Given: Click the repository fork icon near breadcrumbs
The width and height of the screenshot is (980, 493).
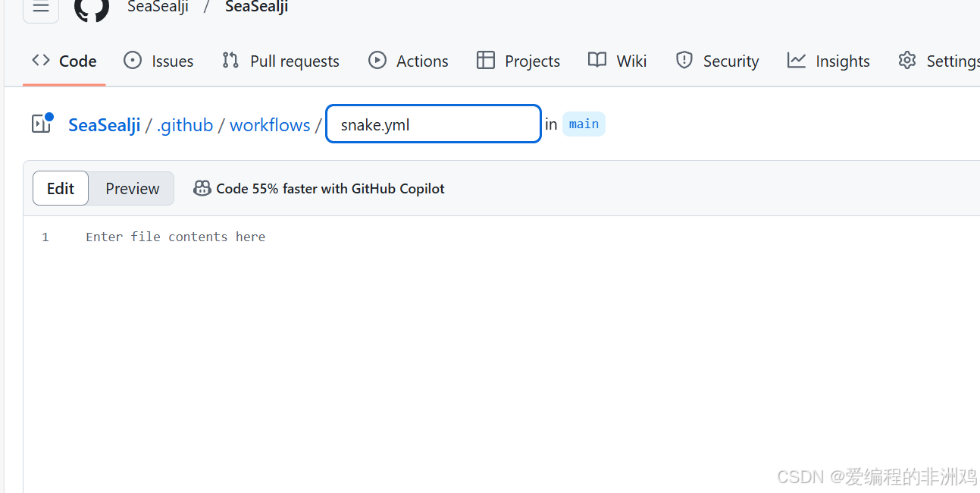Looking at the screenshot, I should pos(39,123).
